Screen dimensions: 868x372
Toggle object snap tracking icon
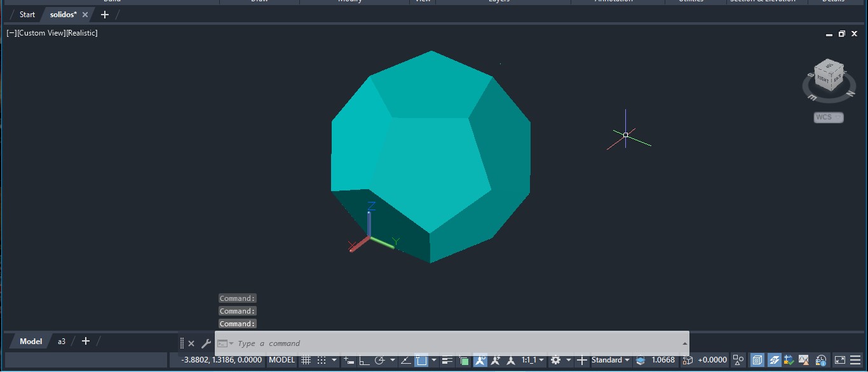click(405, 360)
